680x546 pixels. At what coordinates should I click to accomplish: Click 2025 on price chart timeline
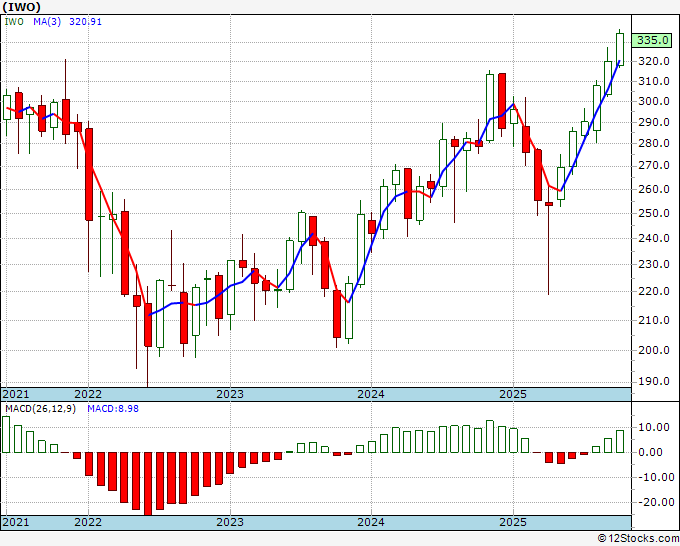click(513, 394)
